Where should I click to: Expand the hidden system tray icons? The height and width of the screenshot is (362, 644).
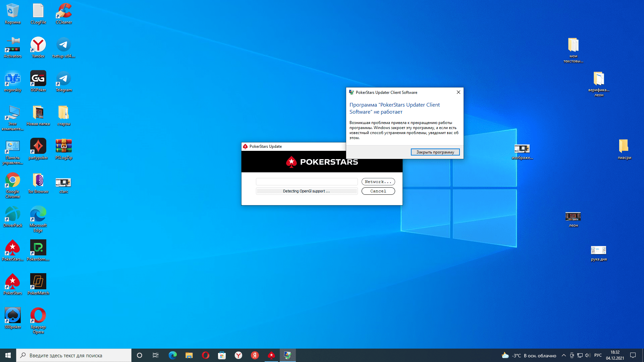[x=563, y=355]
